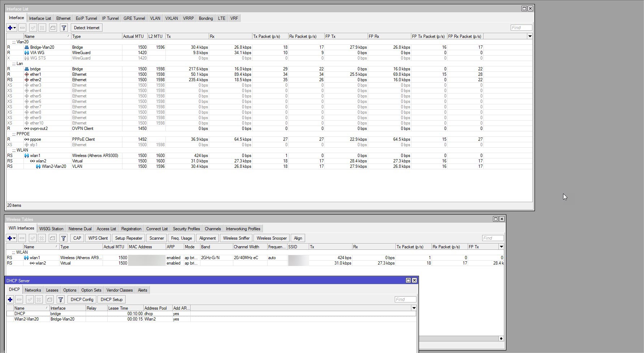This screenshot has width=644, height=353.
Task: Switch to the Security Profiles tab
Action: pyautogui.click(x=186, y=229)
